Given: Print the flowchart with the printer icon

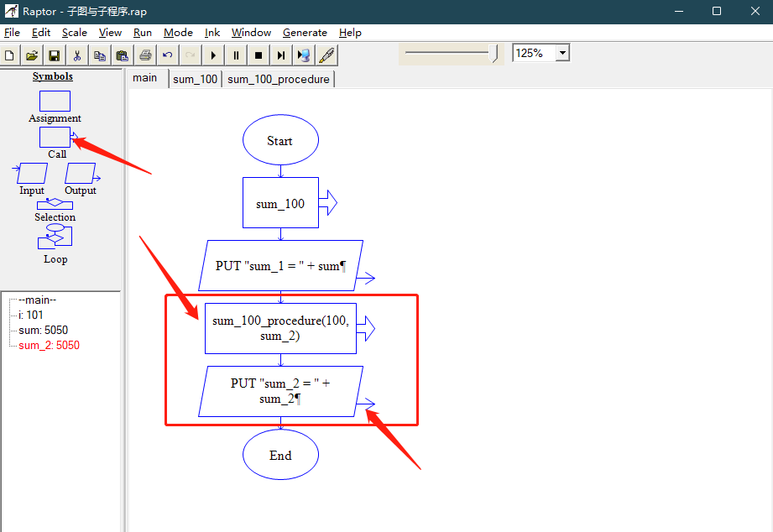Looking at the screenshot, I should click(x=145, y=55).
